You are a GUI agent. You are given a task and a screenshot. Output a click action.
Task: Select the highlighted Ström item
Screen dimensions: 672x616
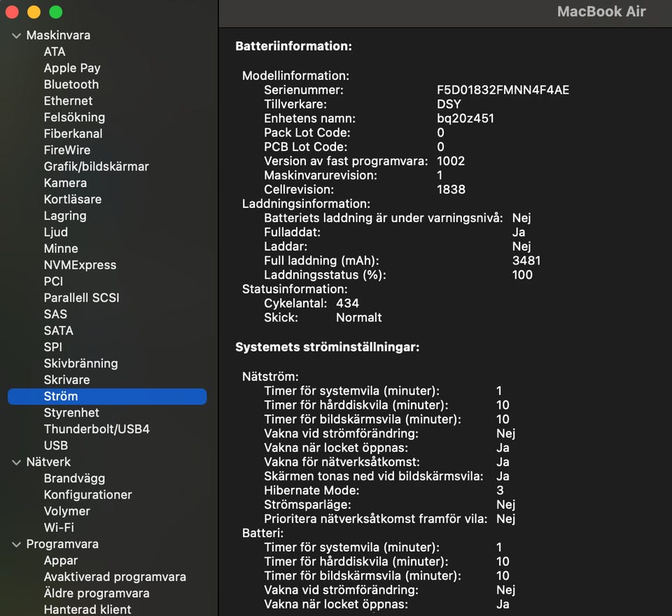coord(61,396)
